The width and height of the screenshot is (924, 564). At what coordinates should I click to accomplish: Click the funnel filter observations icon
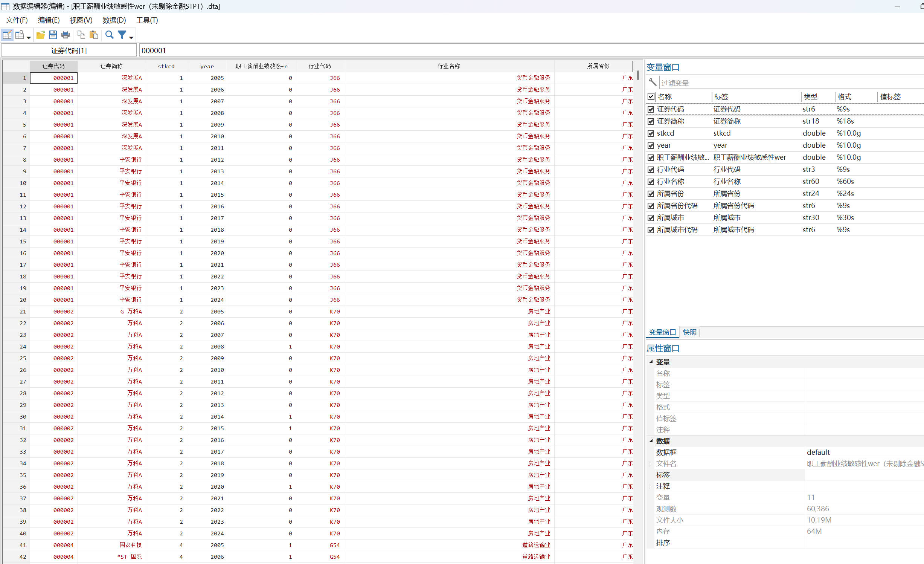(x=122, y=35)
